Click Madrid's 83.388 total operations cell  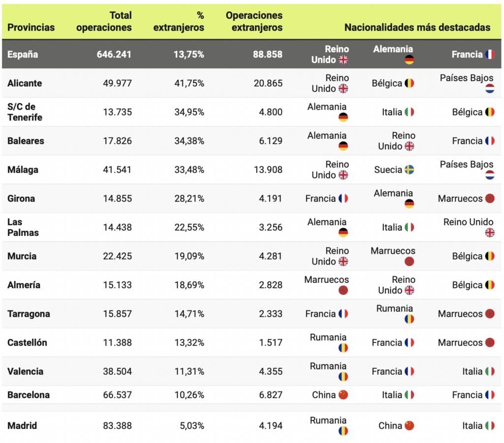pyautogui.click(x=116, y=426)
